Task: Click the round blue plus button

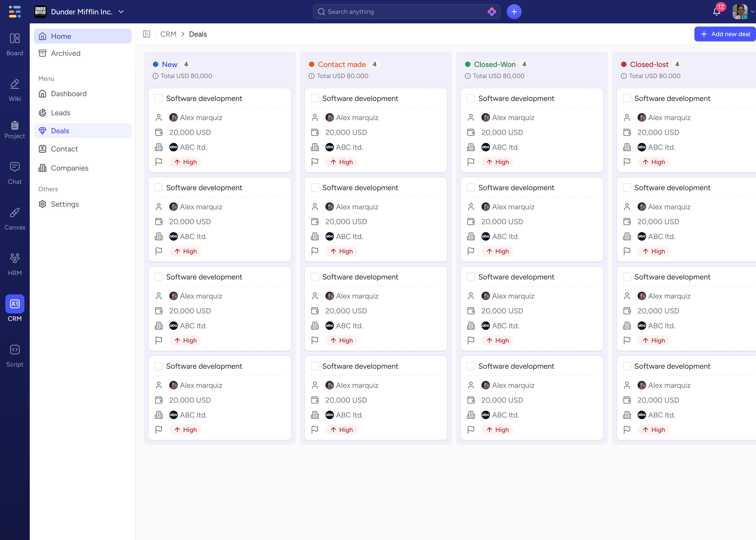Action: pos(514,12)
